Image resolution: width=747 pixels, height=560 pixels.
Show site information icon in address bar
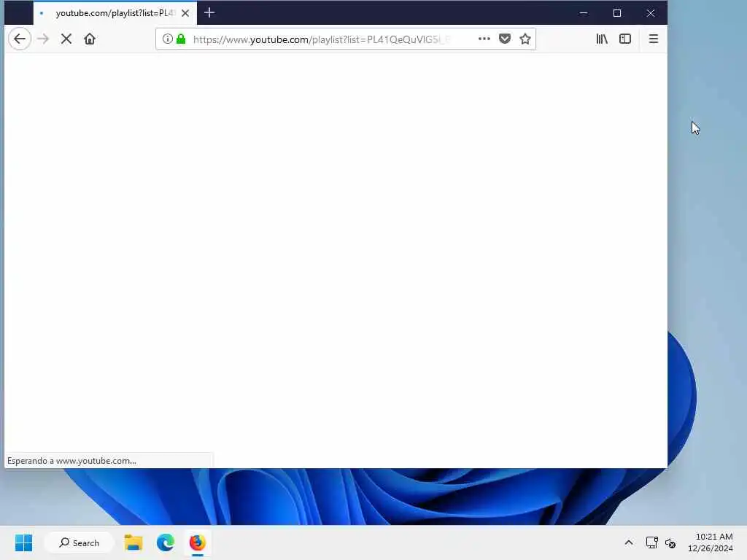(167, 39)
